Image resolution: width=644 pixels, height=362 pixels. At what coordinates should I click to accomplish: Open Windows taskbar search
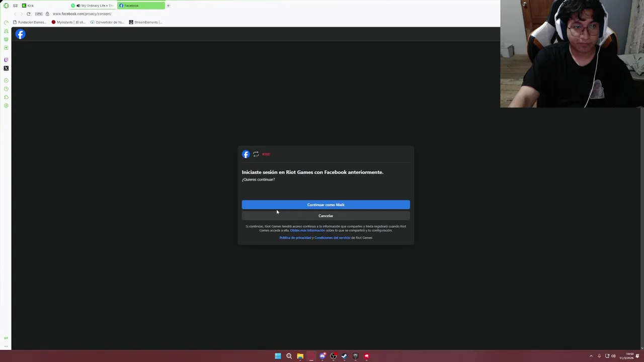289,356
